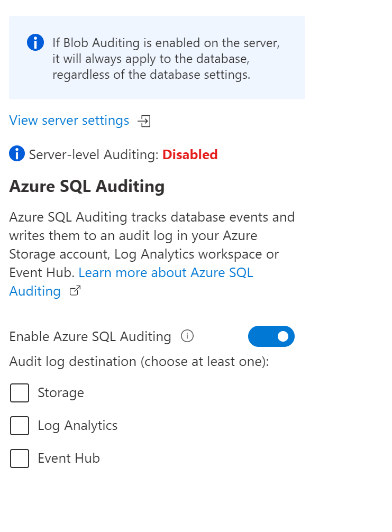Click the open-pane arrow icon beside View server settings
Image resolution: width=392 pixels, height=532 pixels.
pyautogui.click(x=144, y=121)
